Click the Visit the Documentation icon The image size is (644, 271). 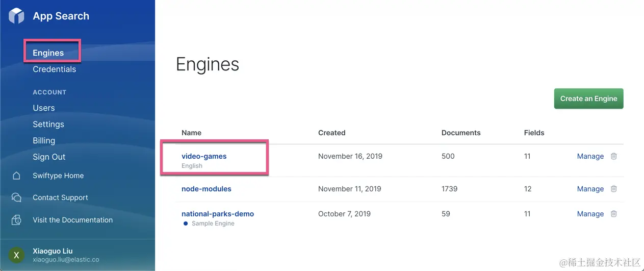pyautogui.click(x=16, y=220)
